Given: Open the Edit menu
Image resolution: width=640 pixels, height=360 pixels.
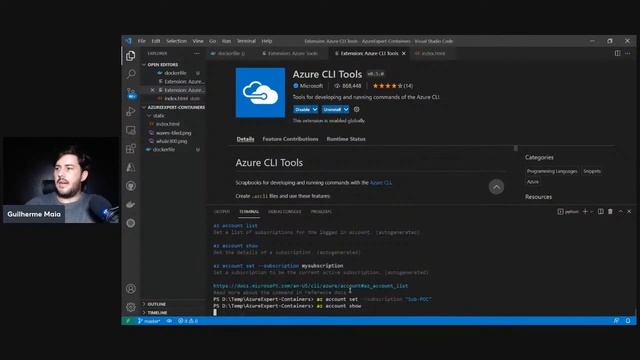Looking at the screenshot, I should tap(156, 41).
